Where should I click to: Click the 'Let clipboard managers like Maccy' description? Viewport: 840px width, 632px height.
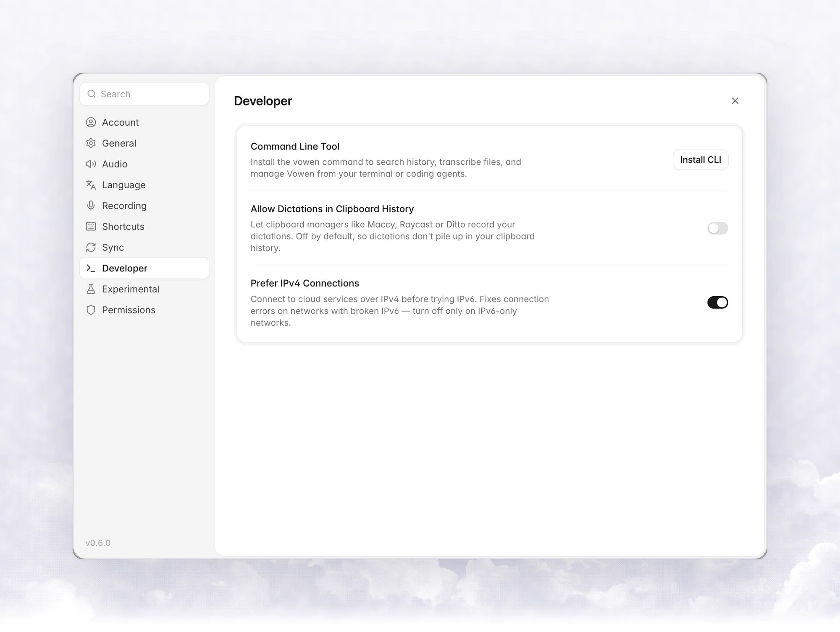tap(393, 236)
